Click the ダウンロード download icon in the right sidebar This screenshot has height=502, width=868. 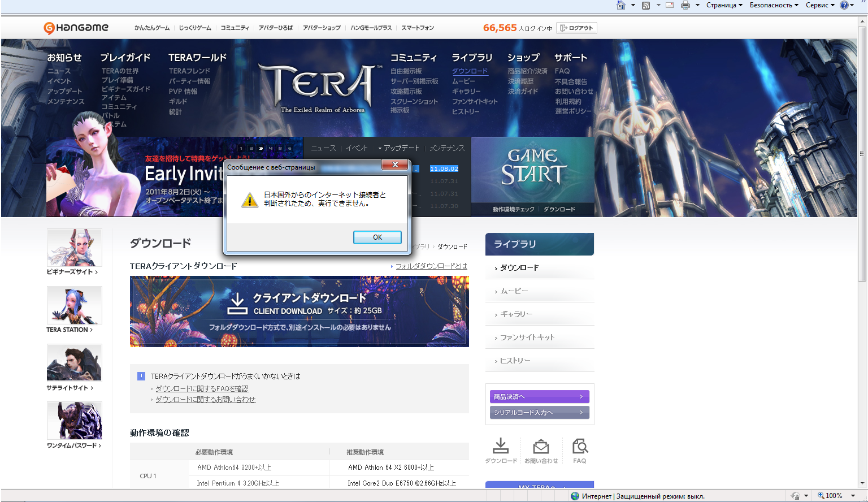pyautogui.click(x=501, y=446)
